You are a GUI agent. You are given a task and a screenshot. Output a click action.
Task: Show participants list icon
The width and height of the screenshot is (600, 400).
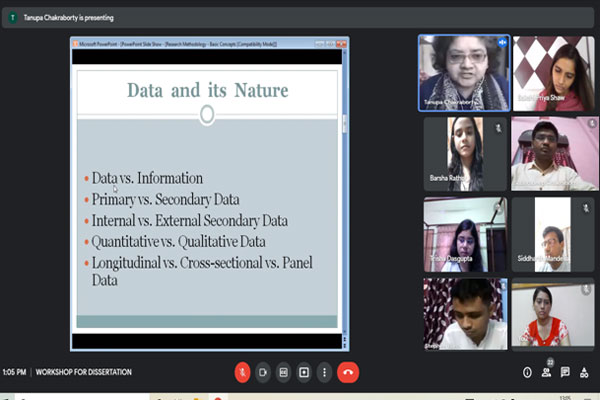coord(546,372)
